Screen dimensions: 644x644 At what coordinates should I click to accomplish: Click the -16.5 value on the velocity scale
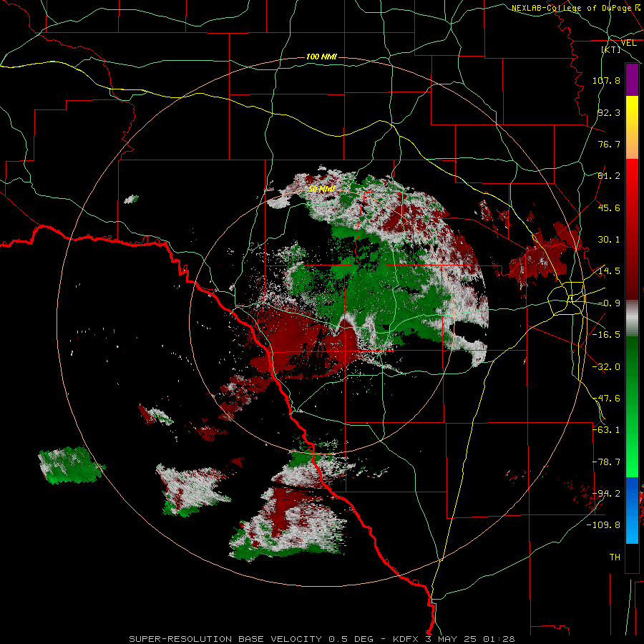[606, 335]
